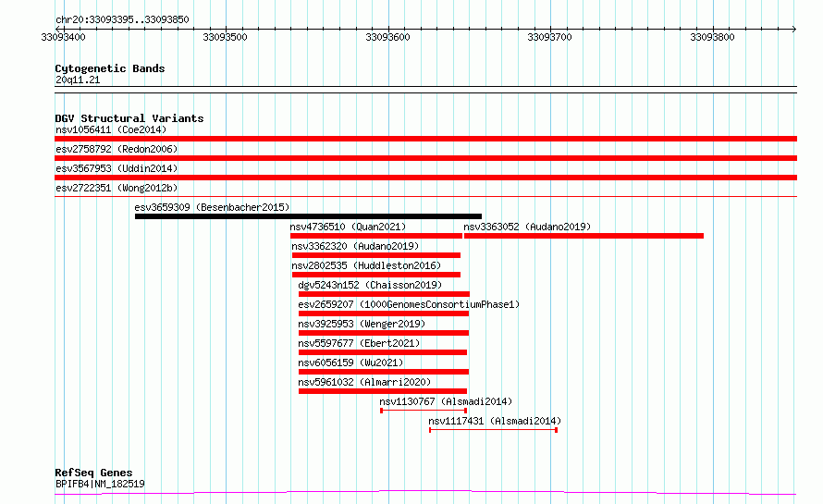
Task: Click ruler position 33093400
Action: click(x=63, y=37)
